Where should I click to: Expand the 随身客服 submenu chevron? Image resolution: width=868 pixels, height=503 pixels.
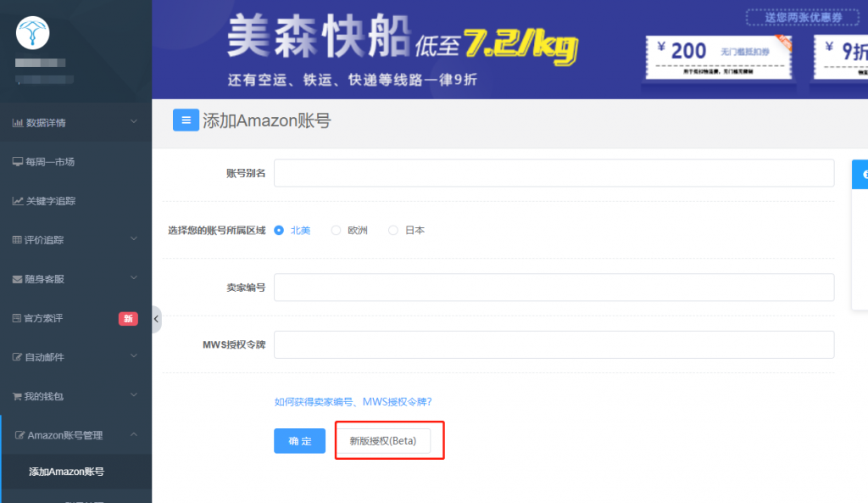point(134,278)
